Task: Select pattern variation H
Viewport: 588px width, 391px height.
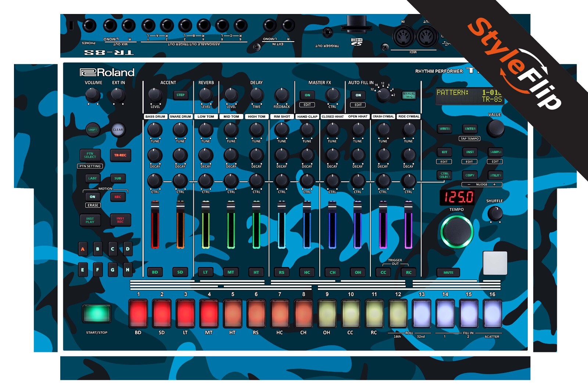Action: [128, 270]
